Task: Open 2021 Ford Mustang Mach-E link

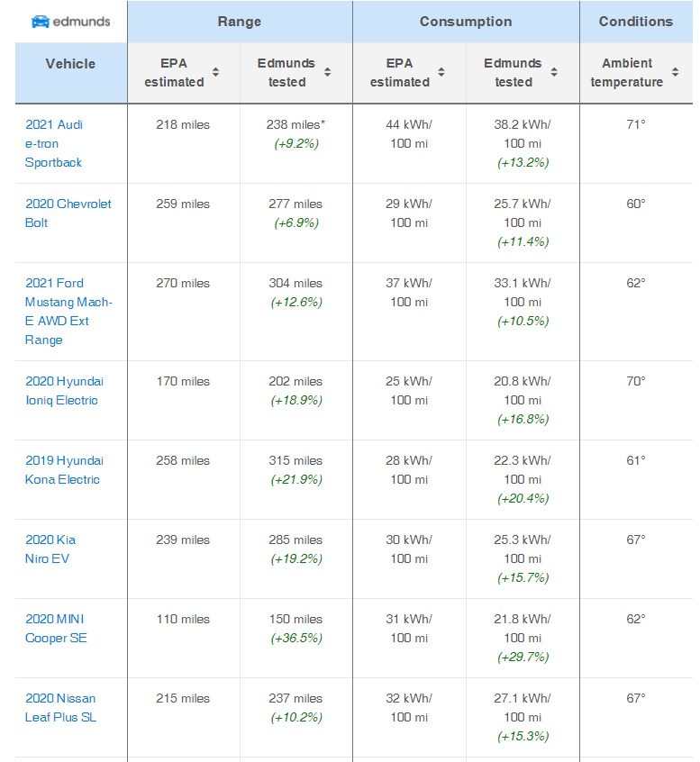Action: [68, 311]
